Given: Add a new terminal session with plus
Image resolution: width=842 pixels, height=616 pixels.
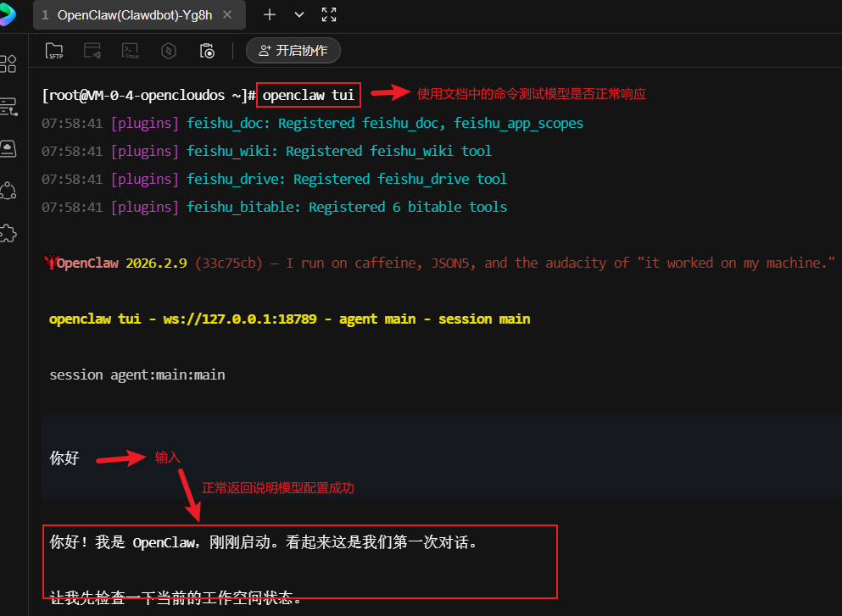Looking at the screenshot, I should pyautogui.click(x=269, y=15).
